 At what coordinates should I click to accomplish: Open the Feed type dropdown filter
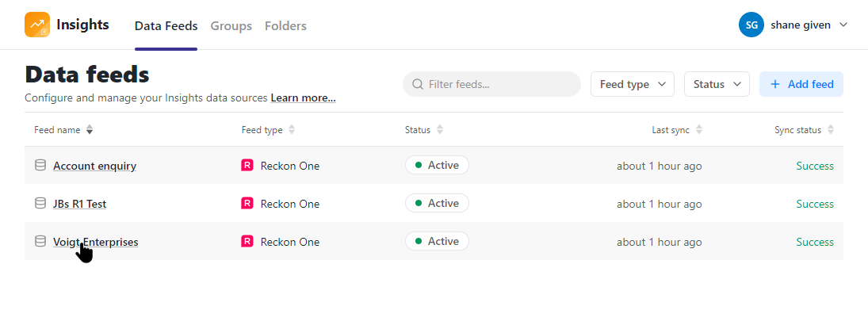point(633,84)
